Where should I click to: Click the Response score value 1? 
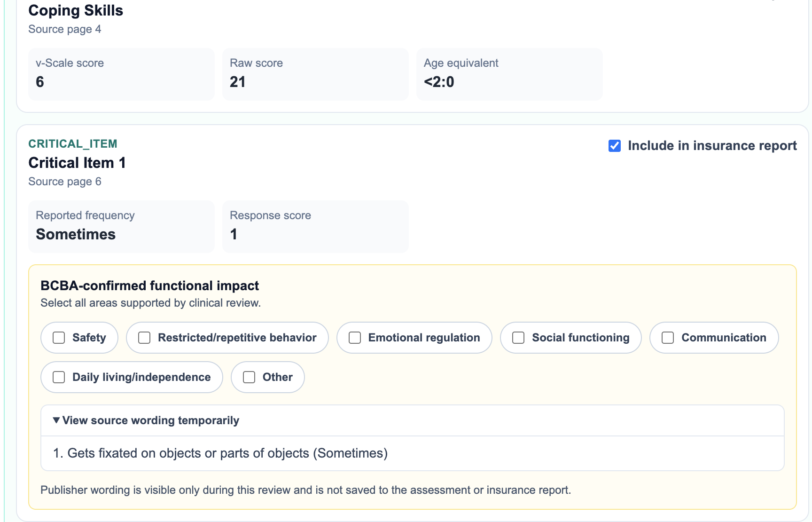(234, 234)
